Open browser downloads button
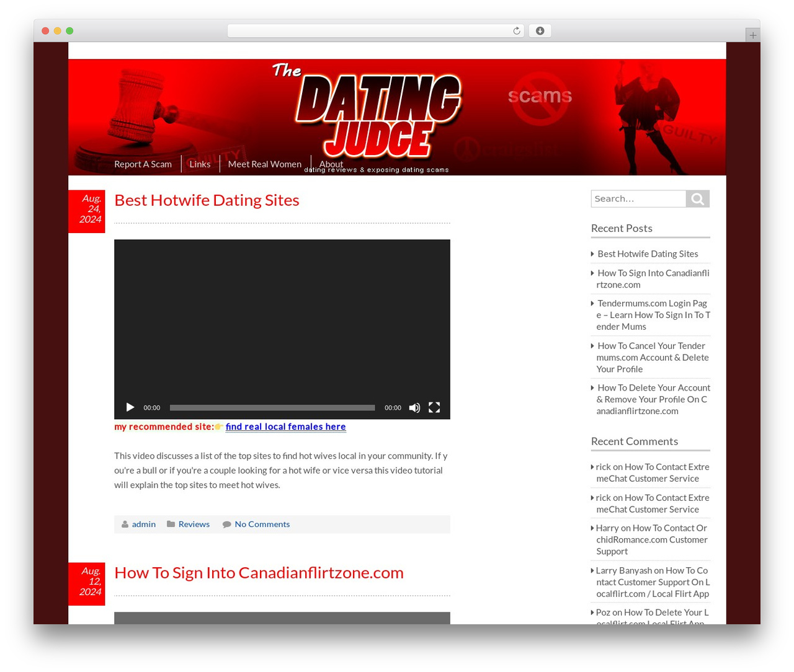 pos(540,31)
